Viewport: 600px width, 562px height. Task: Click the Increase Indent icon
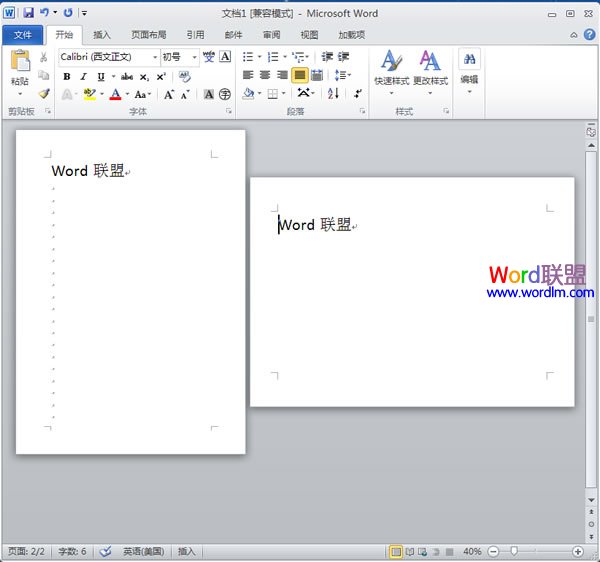pos(343,57)
